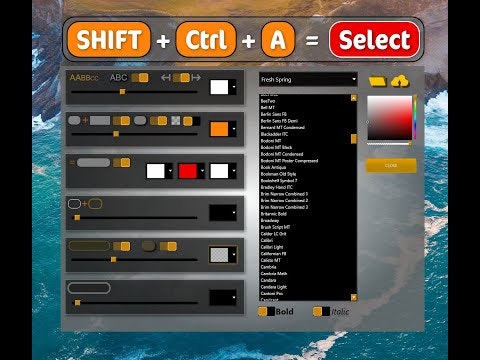This screenshot has height=360, width=480.
Task: Click the slider under the gray pill shapes
Action: click(134, 134)
